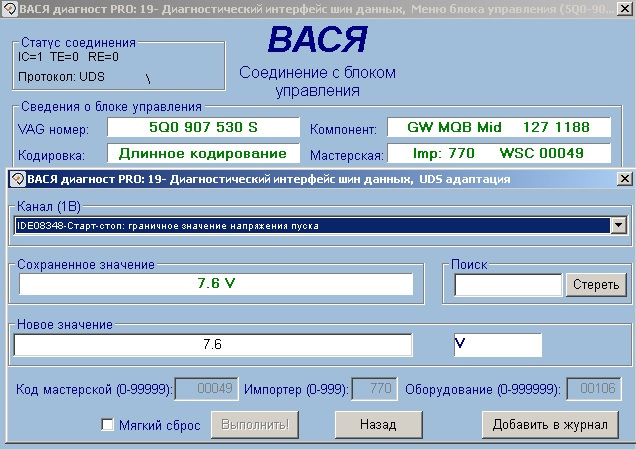
Task: Click Компонент value GW MQB Mid
Action: 499,127
